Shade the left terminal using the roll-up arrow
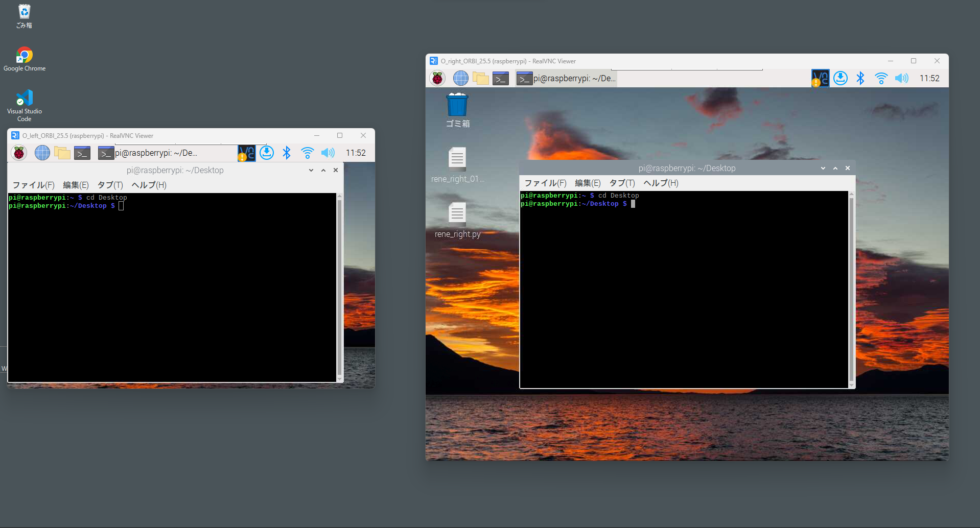The width and height of the screenshot is (980, 528). coord(323,170)
